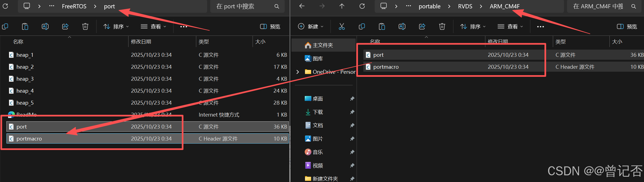The image size is (644, 182).
Task: Select port file in ARM_CM4F window
Action: pos(504,55)
